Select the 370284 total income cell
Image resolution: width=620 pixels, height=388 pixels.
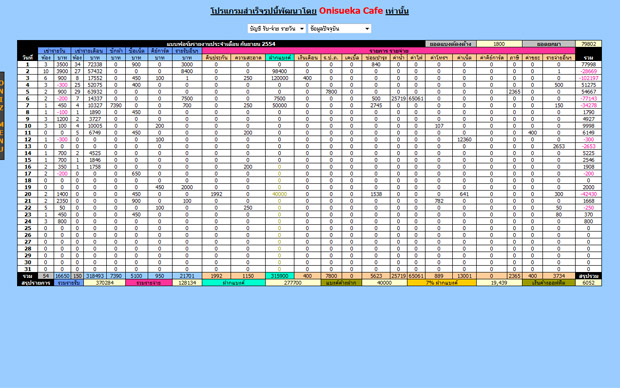104,283
